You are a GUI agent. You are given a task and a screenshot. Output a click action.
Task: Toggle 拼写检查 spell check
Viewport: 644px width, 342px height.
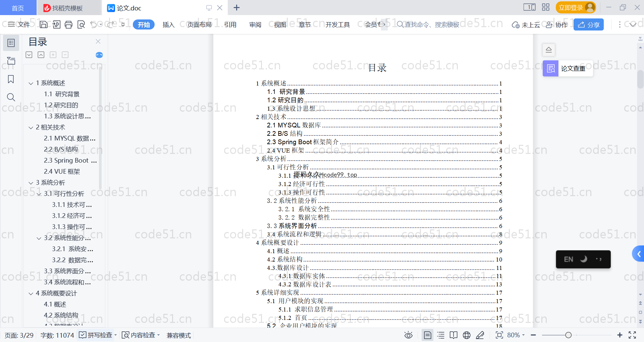(x=96, y=335)
